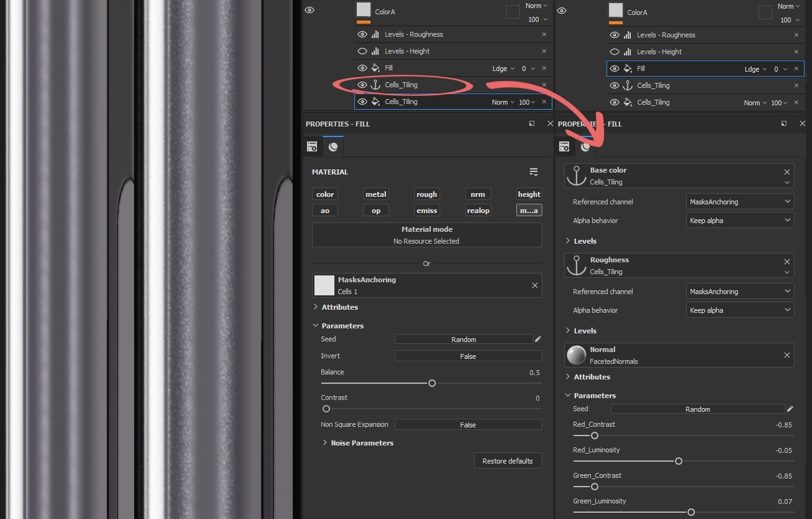
Task: Click the ColorA mask placeholder in right stack
Action: tap(765, 12)
